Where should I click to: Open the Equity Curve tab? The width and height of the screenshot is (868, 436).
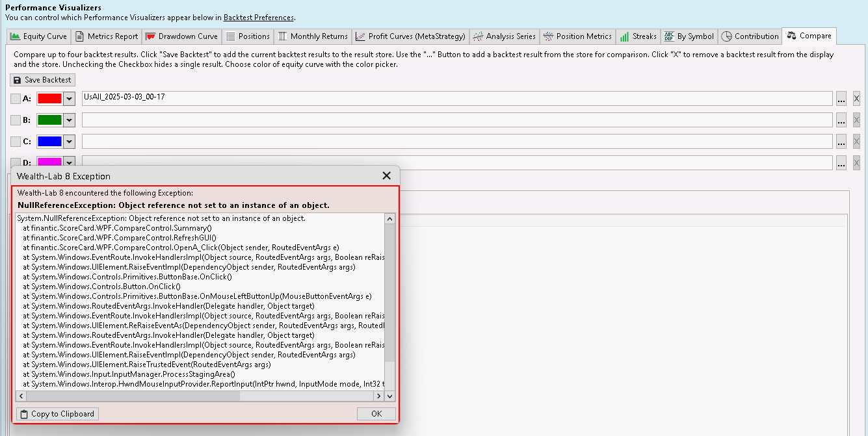click(38, 36)
